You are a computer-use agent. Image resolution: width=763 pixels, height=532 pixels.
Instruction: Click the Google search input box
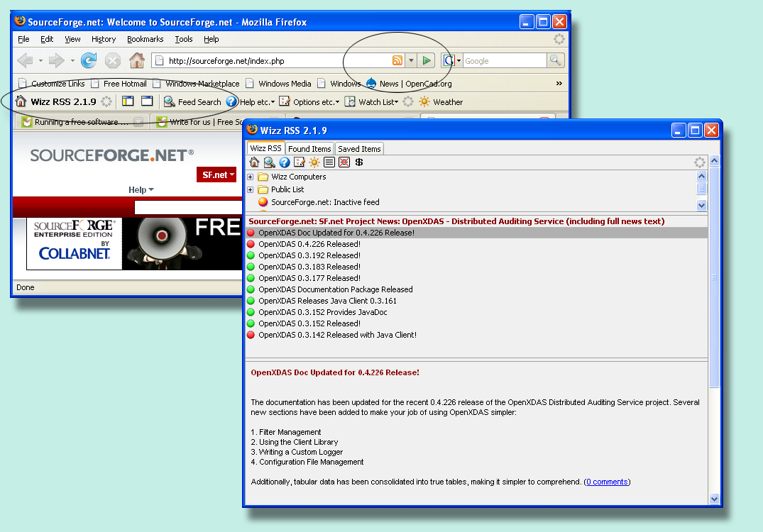pyautogui.click(x=505, y=61)
